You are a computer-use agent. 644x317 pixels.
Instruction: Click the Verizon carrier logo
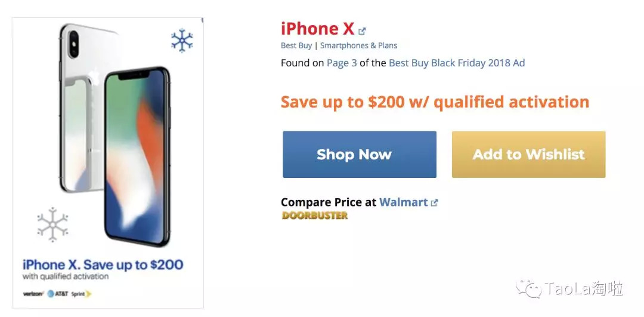[x=33, y=294]
